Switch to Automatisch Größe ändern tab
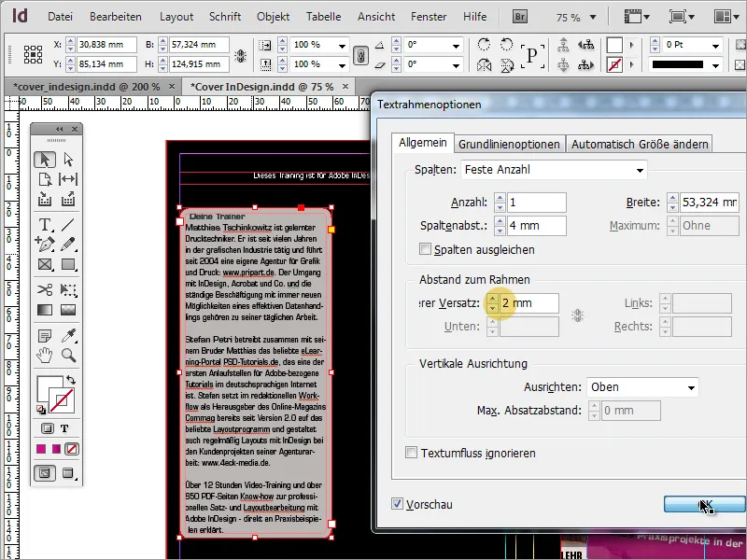Viewport: 747px width, 560px height. pyautogui.click(x=640, y=144)
